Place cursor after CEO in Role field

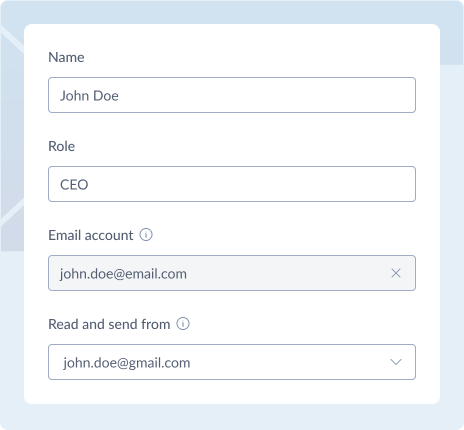tap(89, 184)
